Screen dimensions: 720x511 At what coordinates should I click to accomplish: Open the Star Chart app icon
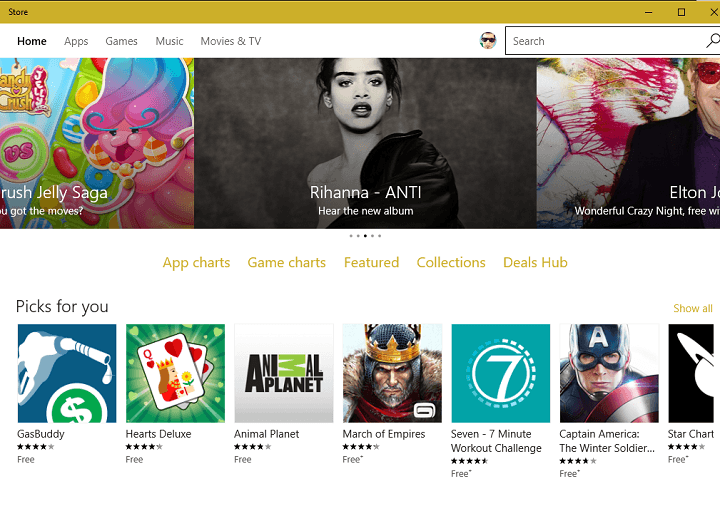(x=691, y=373)
